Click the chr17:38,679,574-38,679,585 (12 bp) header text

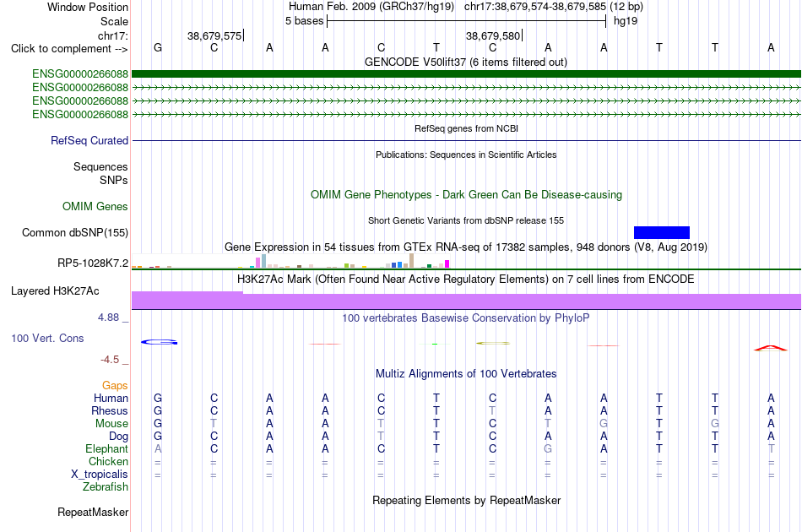(x=554, y=7)
